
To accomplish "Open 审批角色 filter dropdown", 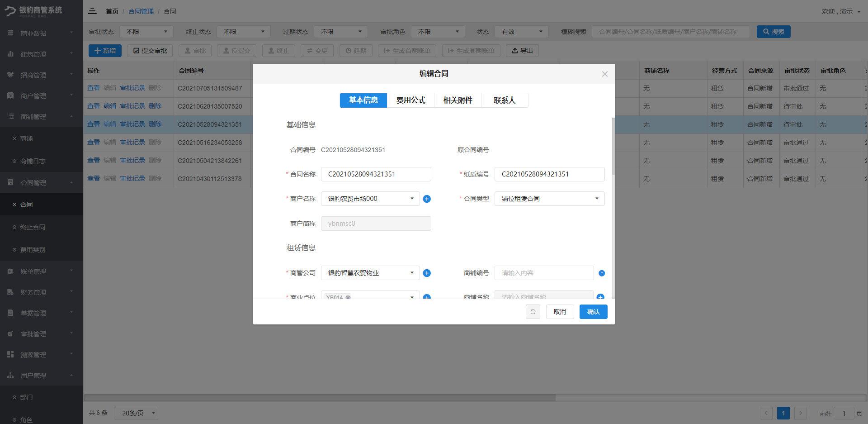I will tap(438, 32).
